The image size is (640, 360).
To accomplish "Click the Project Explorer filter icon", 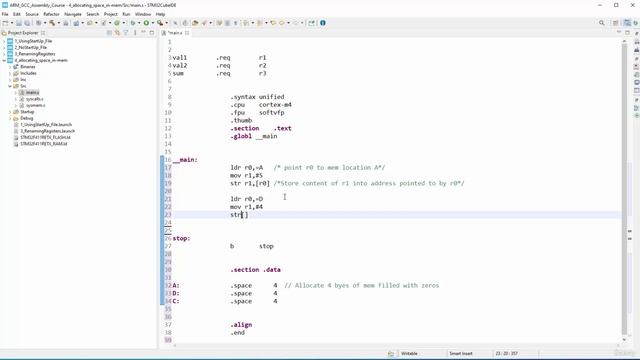I will point(126,33).
